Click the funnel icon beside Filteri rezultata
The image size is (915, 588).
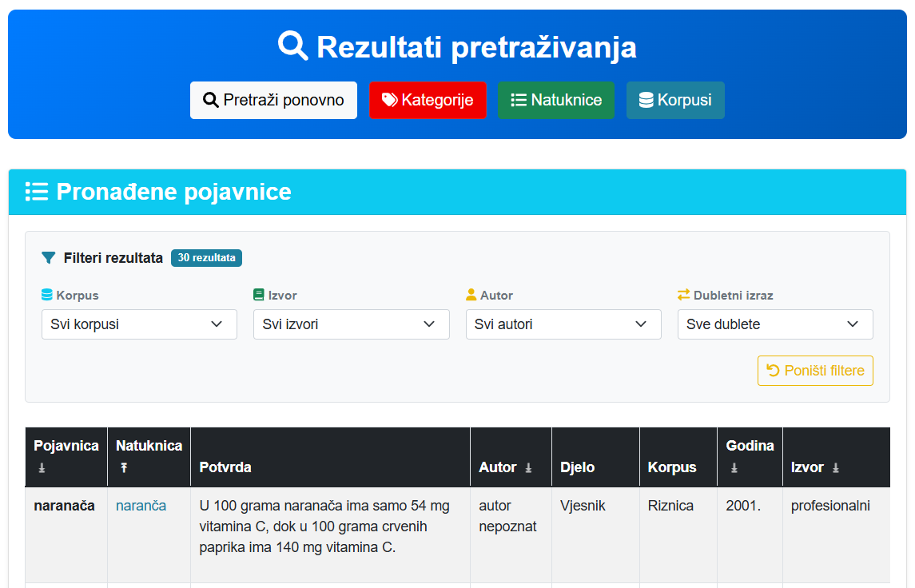(49, 258)
